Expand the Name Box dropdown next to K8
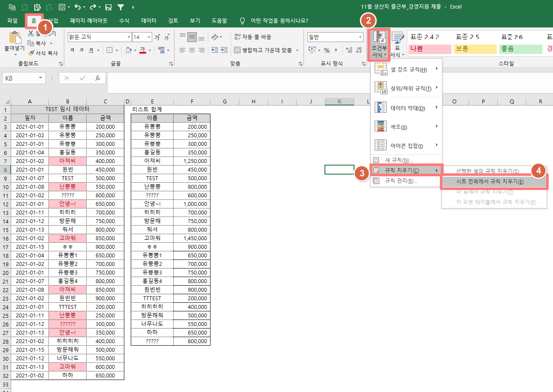The width and height of the screenshot is (553, 392). (x=41, y=78)
